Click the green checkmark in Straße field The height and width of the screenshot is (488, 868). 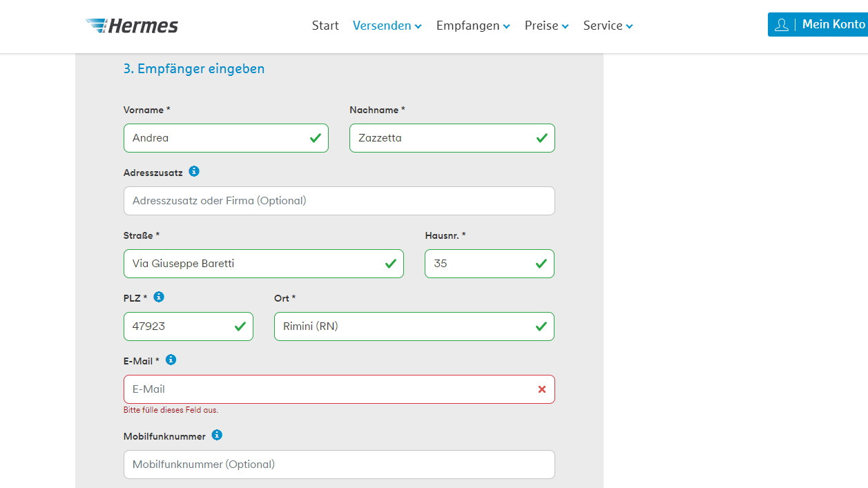[391, 264]
